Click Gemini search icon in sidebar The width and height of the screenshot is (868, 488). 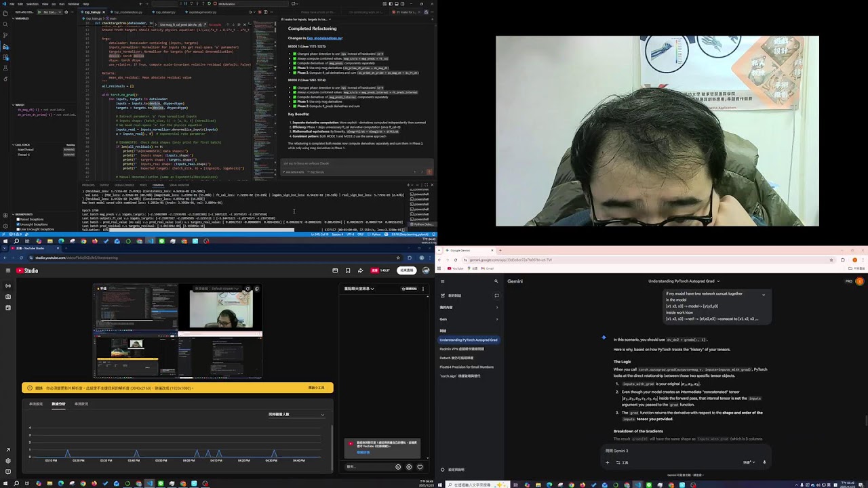point(496,281)
